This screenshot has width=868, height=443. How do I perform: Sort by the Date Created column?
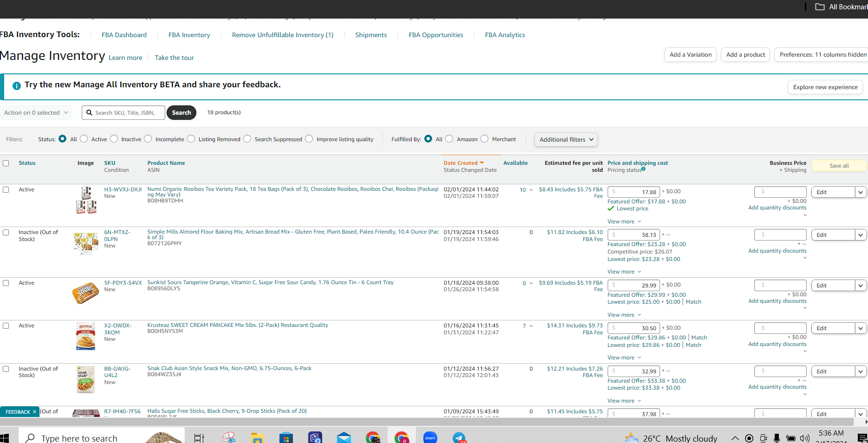(464, 163)
